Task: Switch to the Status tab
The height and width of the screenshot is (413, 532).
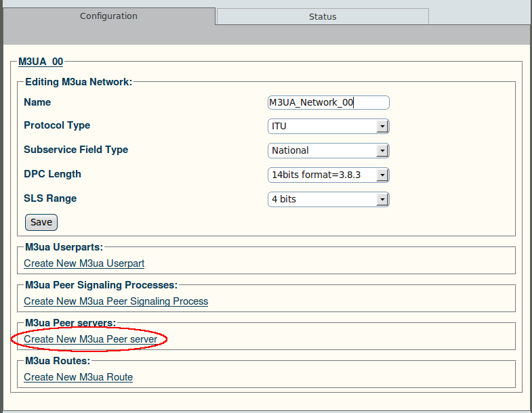Action: pyautogui.click(x=323, y=17)
